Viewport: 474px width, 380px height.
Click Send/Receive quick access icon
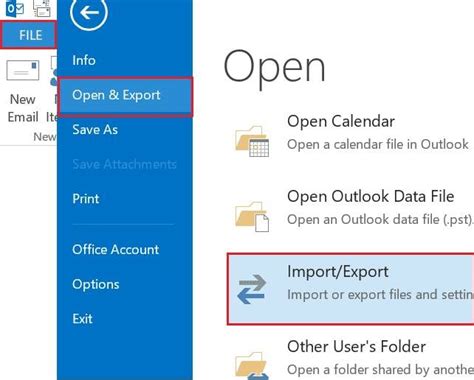[42, 9]
